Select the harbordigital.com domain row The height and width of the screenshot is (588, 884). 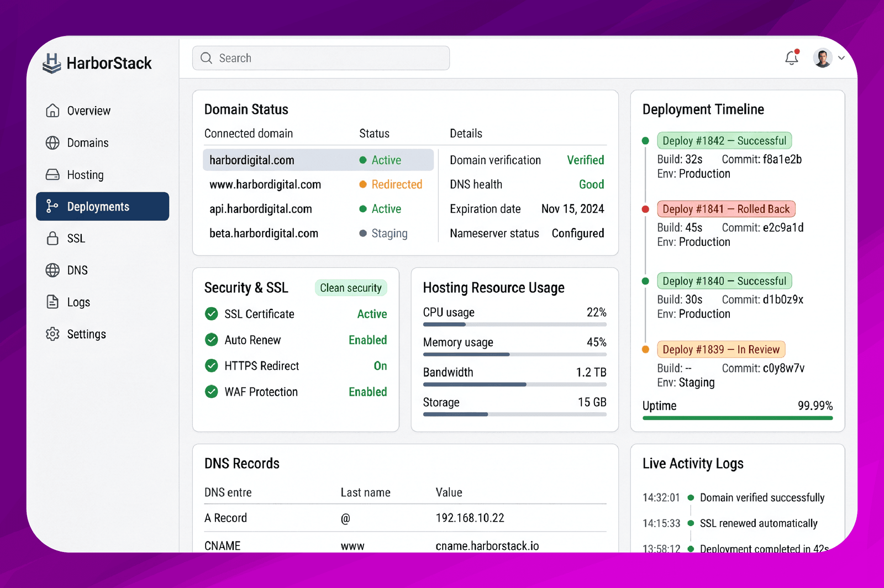pos(318,160)
